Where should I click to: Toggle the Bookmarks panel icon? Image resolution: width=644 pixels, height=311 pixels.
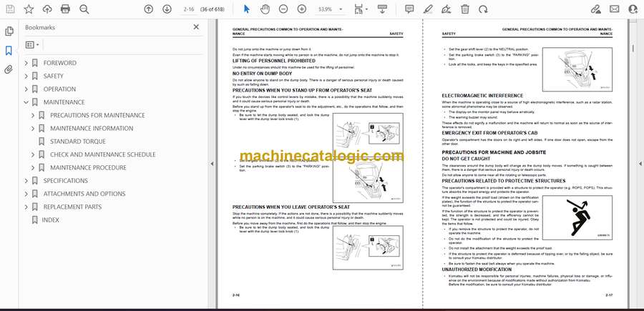click(9, 51)
